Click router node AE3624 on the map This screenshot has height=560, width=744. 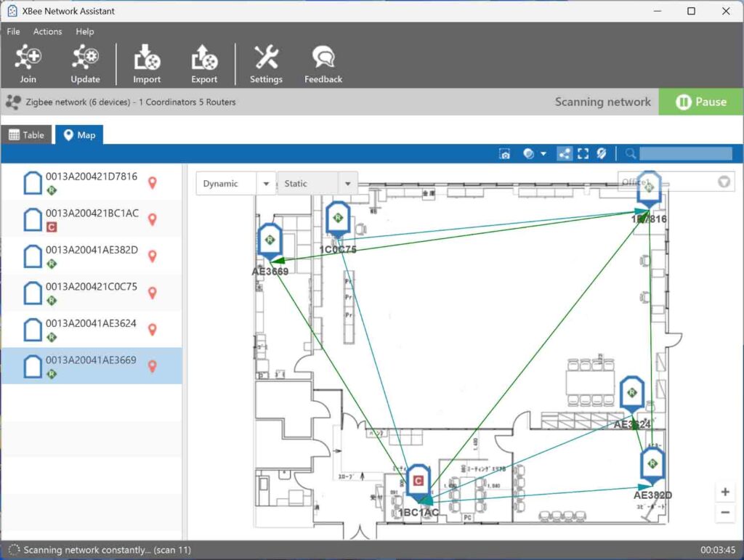tap(632, 394)
